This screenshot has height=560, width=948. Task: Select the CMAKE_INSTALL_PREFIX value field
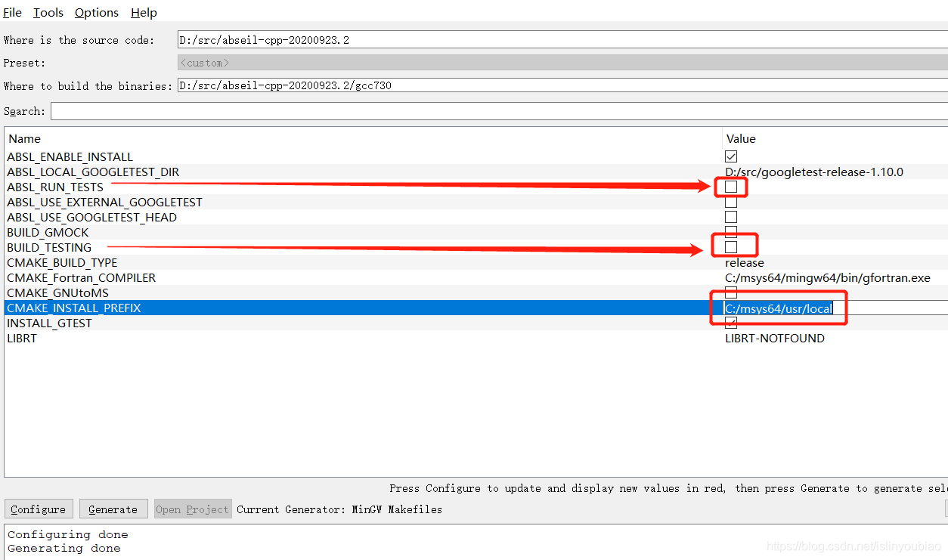click(779, 308)
